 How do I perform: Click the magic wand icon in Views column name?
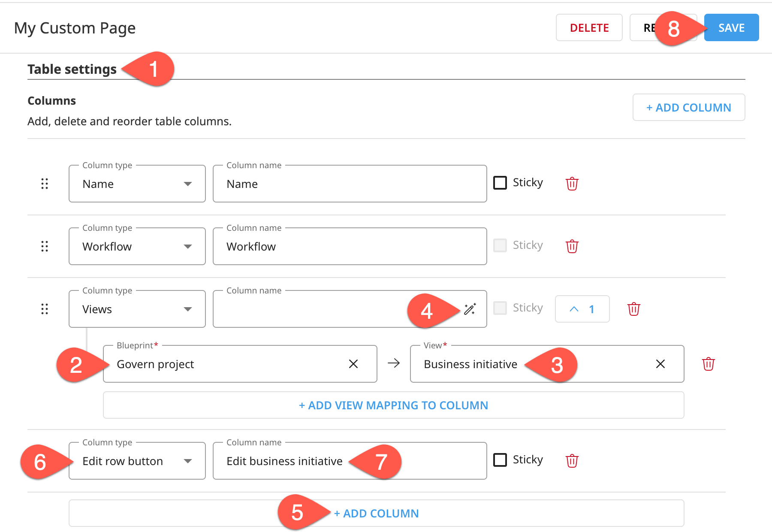coord(470,308)
